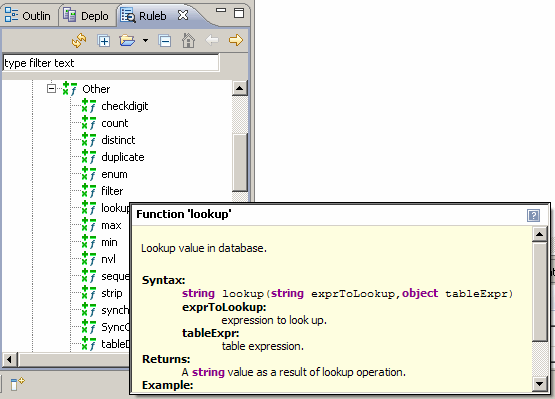Click tree scrollbar up arrow
Screen dimensions: 555x399
(240, 88)
